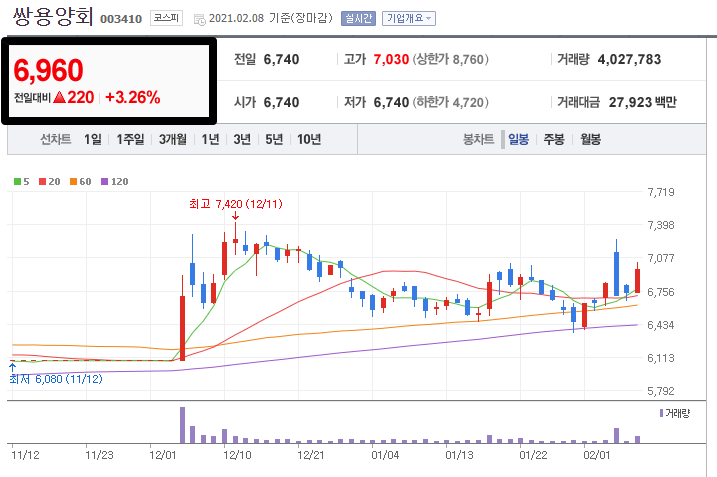Select the 1년 line chart period

(210, 139)
